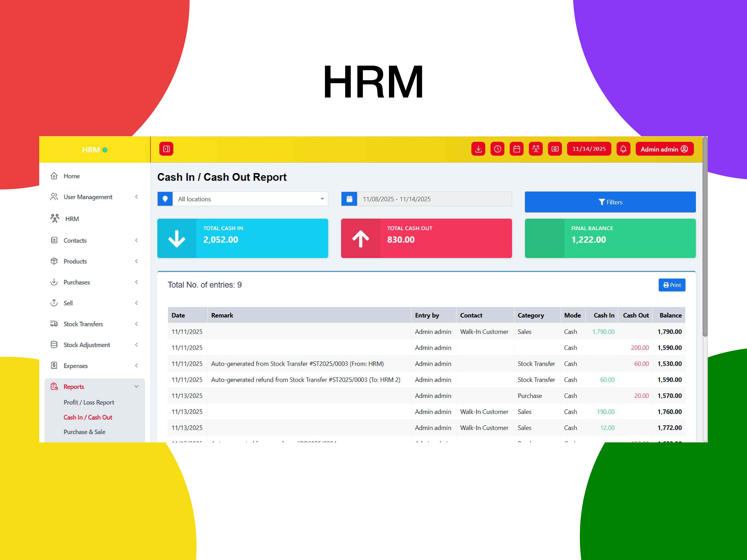The image size is (747, 560).
Task: Click the location pin icon
Action: [165, 199]
